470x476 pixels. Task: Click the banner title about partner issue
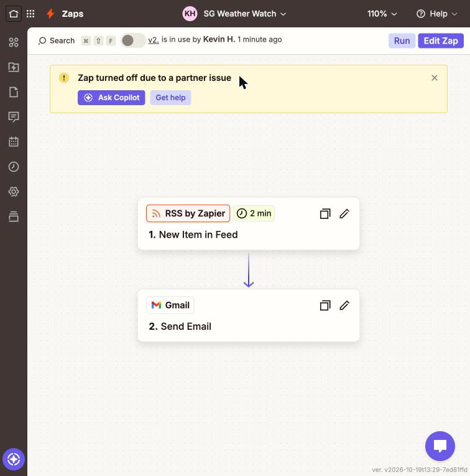(x=154, y=78)
